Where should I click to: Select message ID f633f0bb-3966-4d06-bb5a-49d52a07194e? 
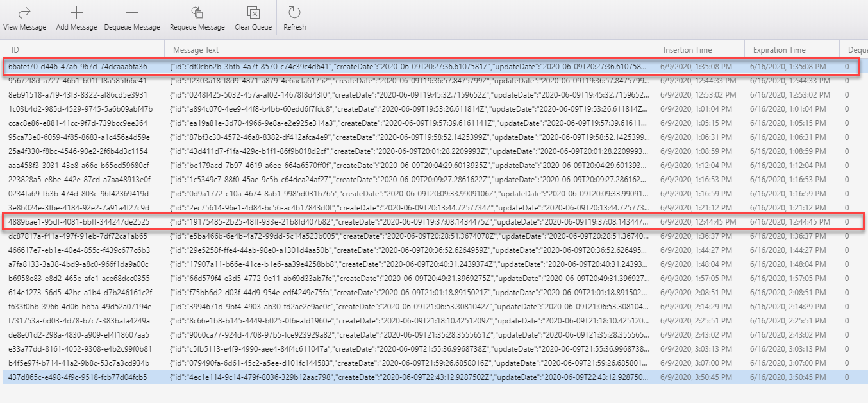79,307
